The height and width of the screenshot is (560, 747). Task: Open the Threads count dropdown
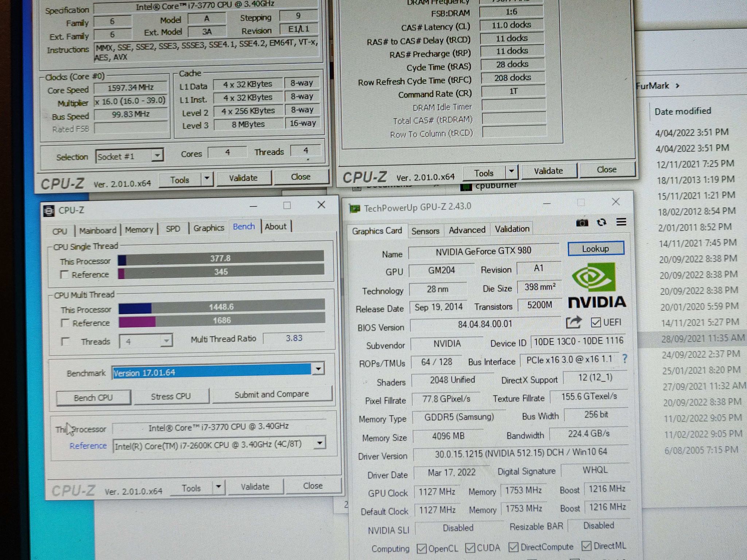point(166,341)
